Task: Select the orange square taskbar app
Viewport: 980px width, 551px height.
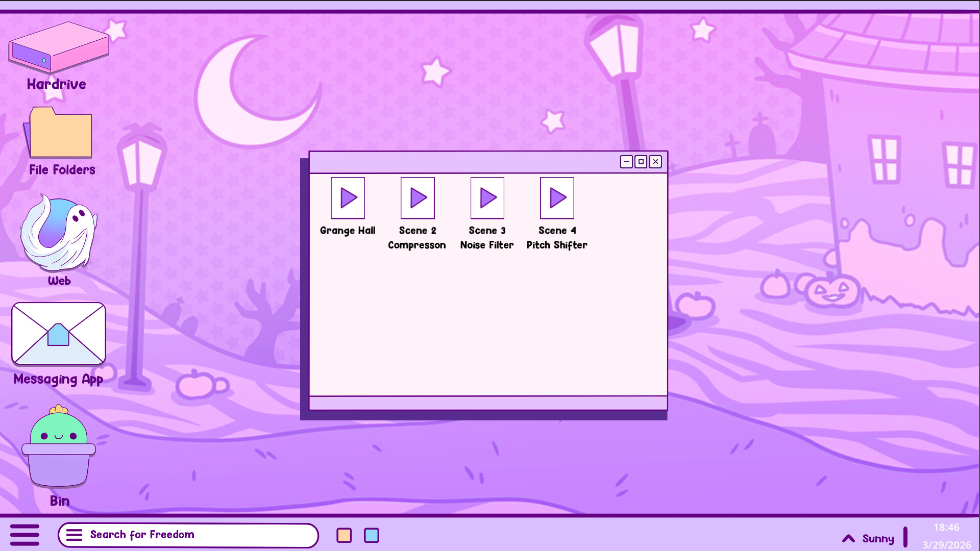Action: pos(344,535)
